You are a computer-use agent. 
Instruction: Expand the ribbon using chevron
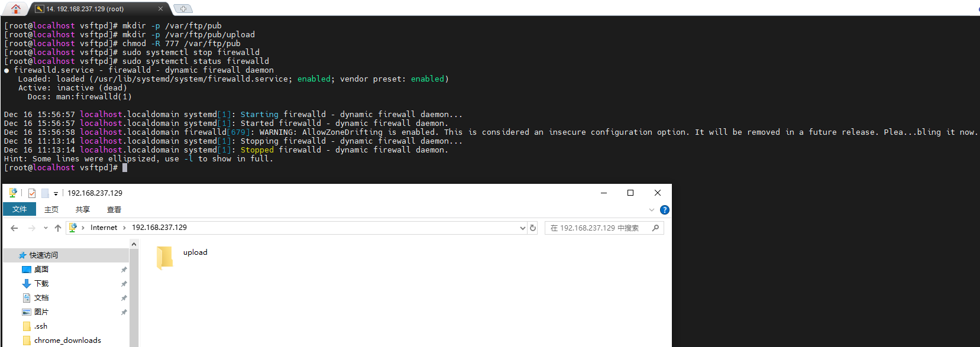[x=652, y=210]
